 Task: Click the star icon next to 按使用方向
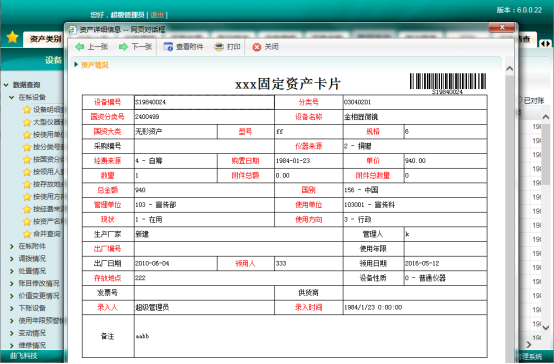(27, 196)
